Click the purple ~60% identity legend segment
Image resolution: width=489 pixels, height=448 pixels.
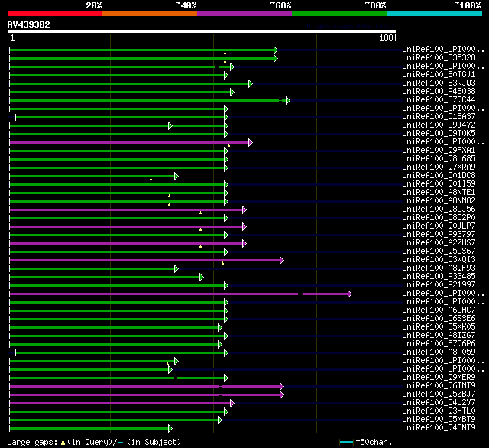[x=244, y=14]
